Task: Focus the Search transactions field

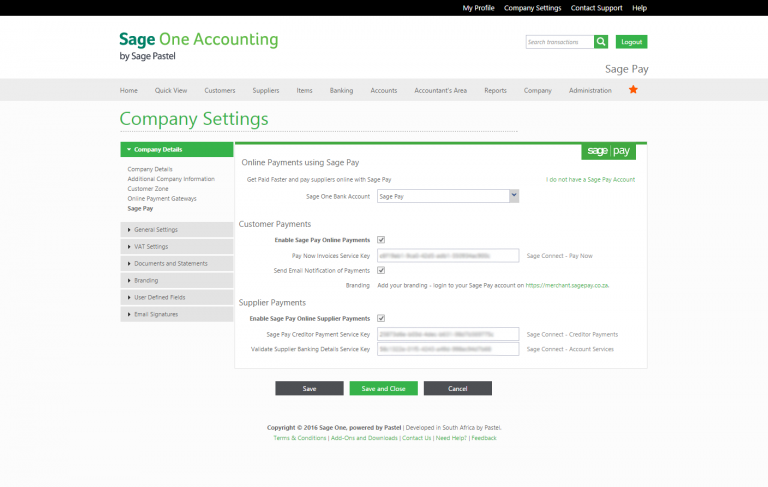Action: pos(560,42)
